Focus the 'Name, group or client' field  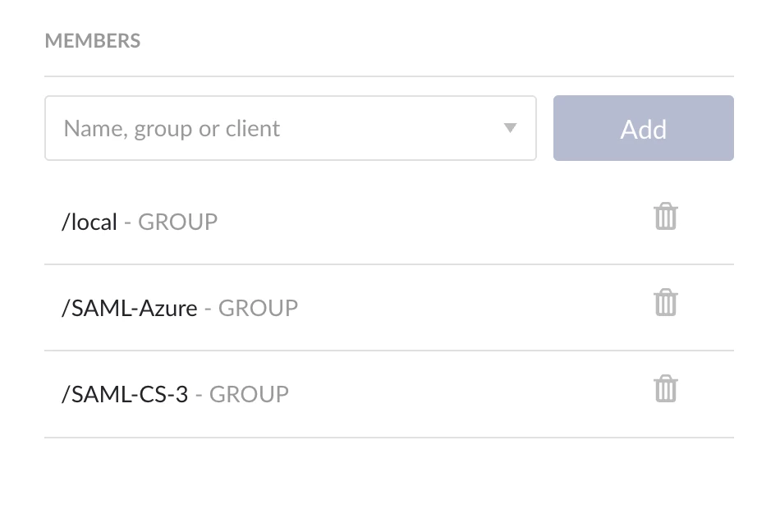291,128
